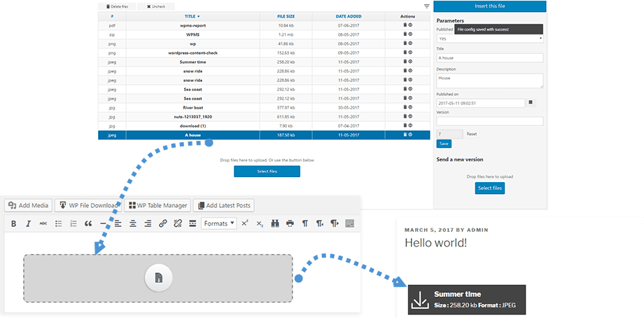
Task: Insert a blockquote using the quote icon
Action: coord(88,223)
